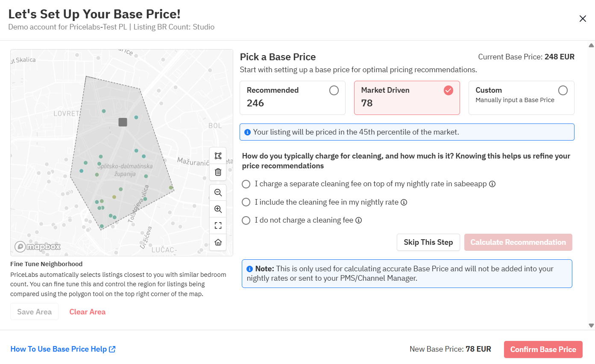Click Confirm Base Price button

543,349
